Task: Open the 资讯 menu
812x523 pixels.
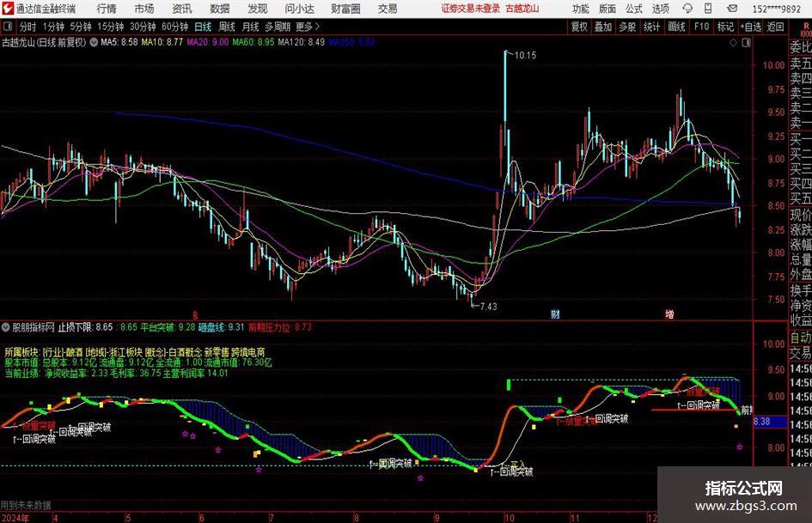Action: 182,9
